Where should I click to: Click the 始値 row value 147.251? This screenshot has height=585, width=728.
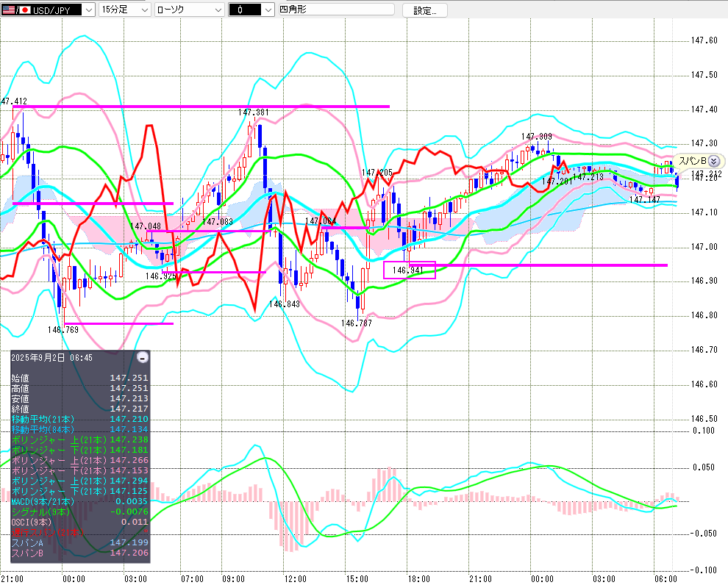[x=129, y=378]
